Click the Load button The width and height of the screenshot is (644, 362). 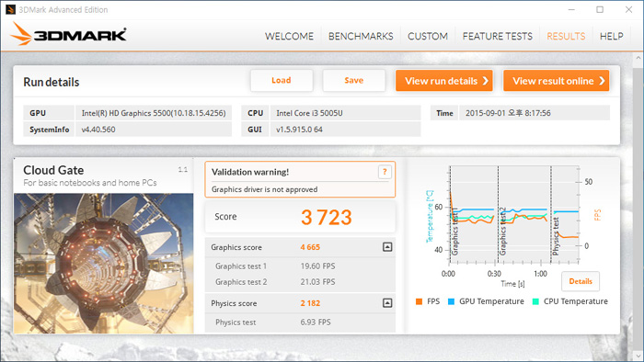tap(282, 80)
